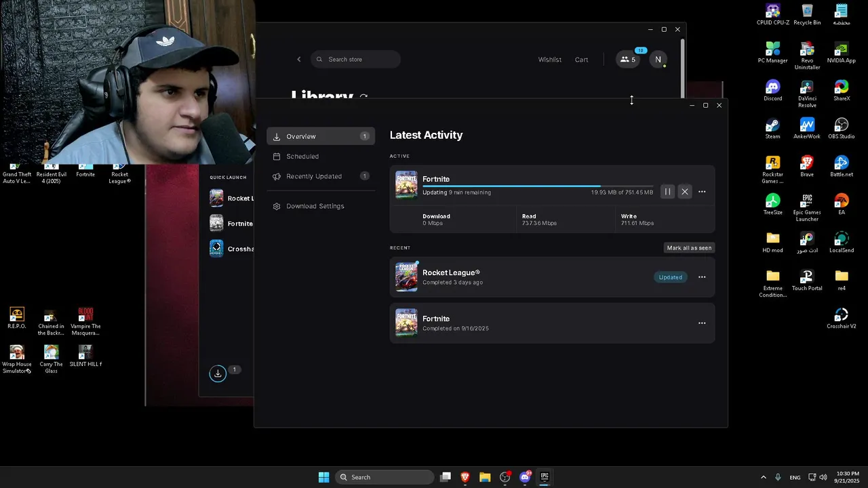Open CPUID CPU-Z desktop shortcut
868x488 pixels.
(773, 15)
